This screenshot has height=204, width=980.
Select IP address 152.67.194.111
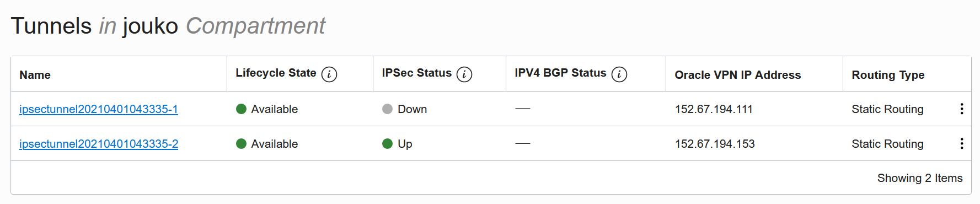714,109
